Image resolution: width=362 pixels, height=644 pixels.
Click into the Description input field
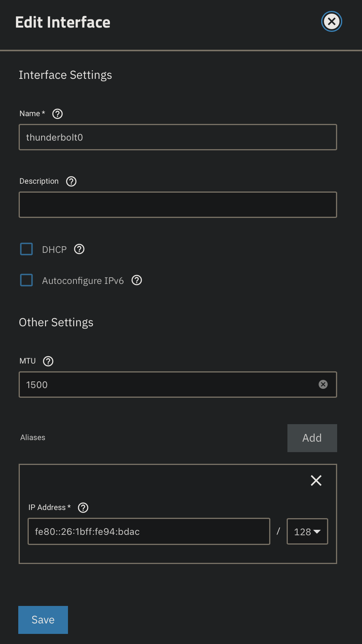(x=178, y=205)
